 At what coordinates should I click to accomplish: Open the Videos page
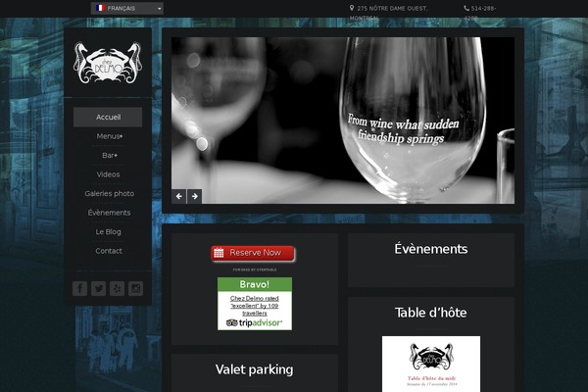coord(108,174)
